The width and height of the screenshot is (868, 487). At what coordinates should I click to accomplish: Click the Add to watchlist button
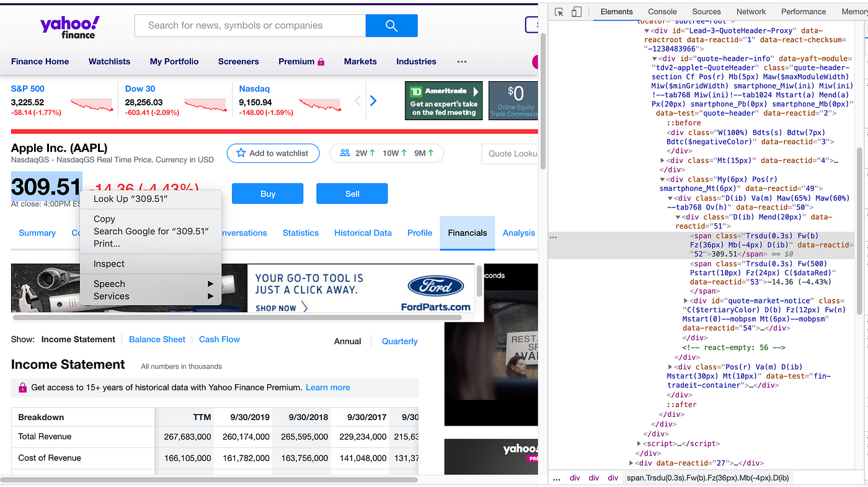[273, 153]
